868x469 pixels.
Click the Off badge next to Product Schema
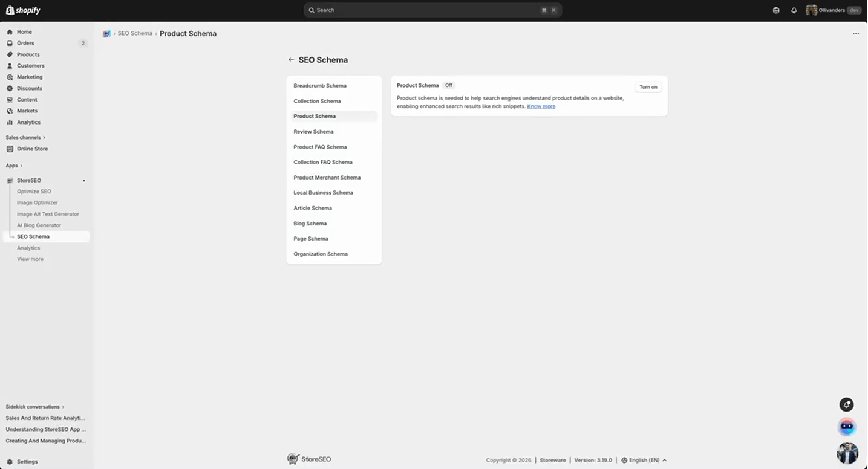448,85
